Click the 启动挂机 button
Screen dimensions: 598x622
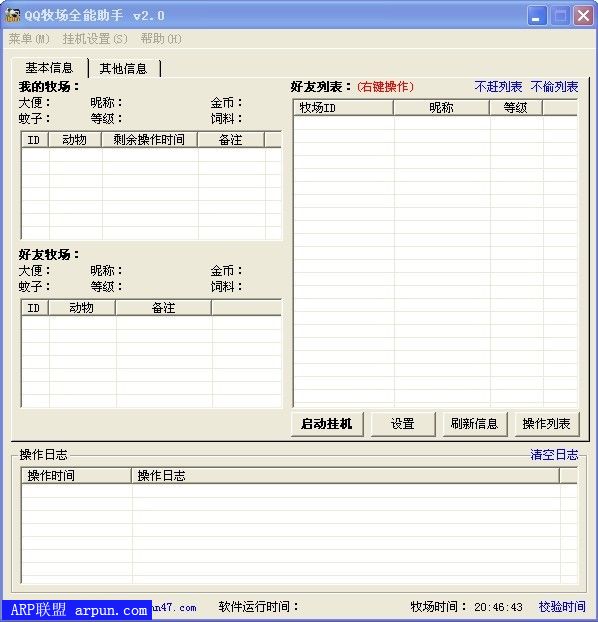327,424
